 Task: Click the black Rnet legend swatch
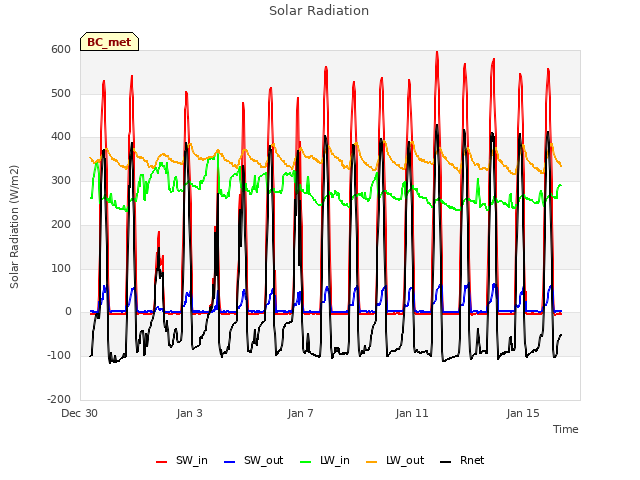[x=446, y=462]
